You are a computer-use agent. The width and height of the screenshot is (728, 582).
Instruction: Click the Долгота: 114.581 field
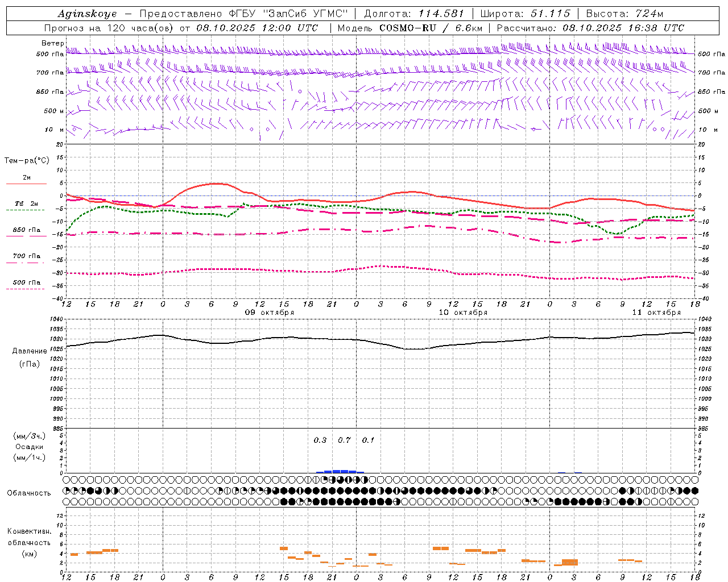[414, 14]
